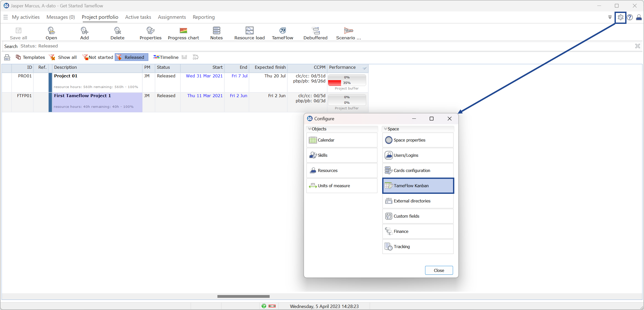
Task: Select TameFlow Kanban option
Action: [x=418, y=186]
